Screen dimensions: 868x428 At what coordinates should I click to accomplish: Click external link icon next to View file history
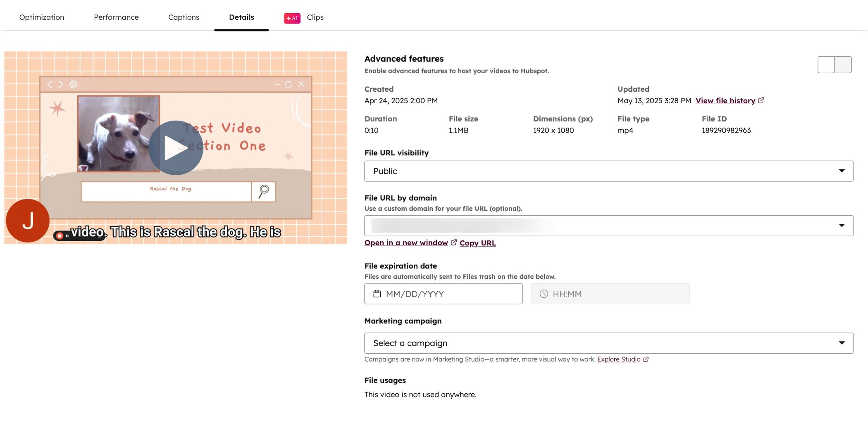(x=761, y=100)
